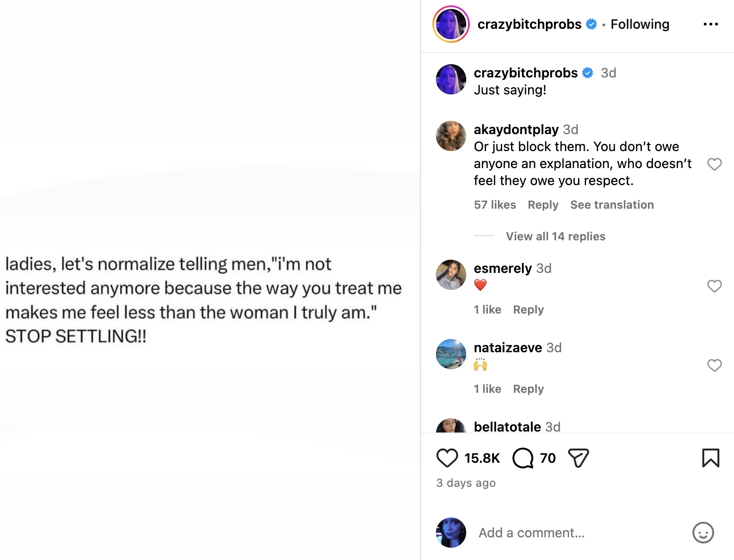Share post via paper plane icon
This screenshot has height=560, width=734.
(x=578, y=458)
